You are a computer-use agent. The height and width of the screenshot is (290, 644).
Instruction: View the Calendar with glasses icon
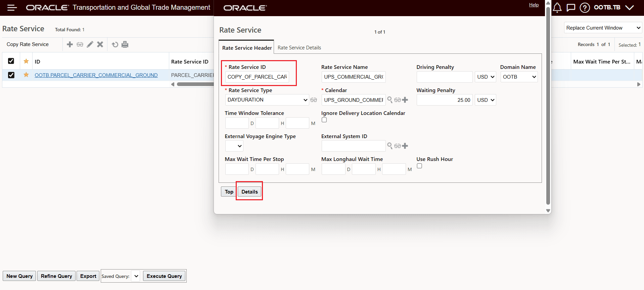(x=398, y=100)
